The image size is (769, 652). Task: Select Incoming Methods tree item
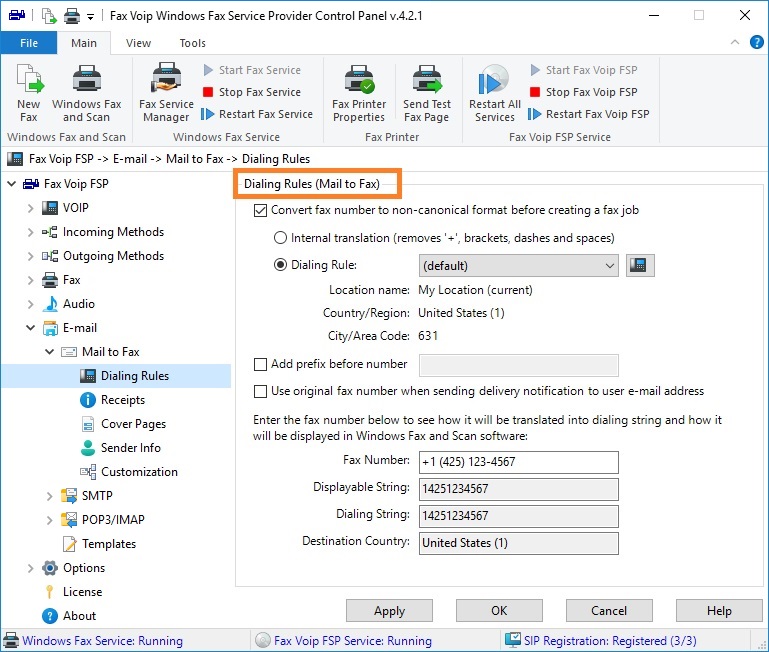pyautogui.click(x=113, y=232)
